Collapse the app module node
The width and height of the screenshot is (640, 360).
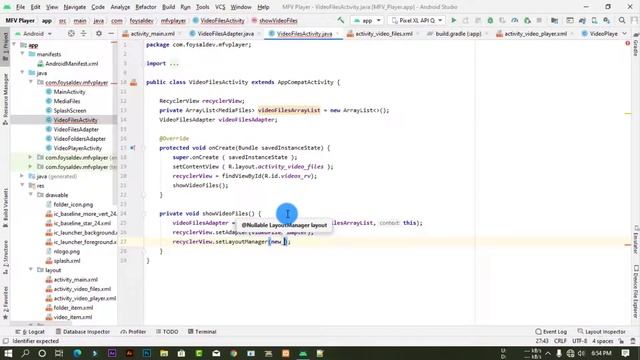point(15,44)
